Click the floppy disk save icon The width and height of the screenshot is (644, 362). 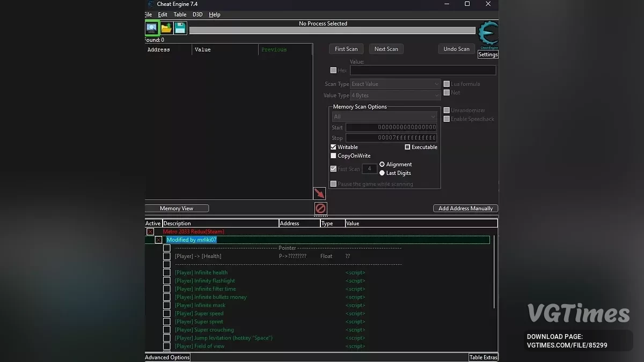click(x=180, y=28)
